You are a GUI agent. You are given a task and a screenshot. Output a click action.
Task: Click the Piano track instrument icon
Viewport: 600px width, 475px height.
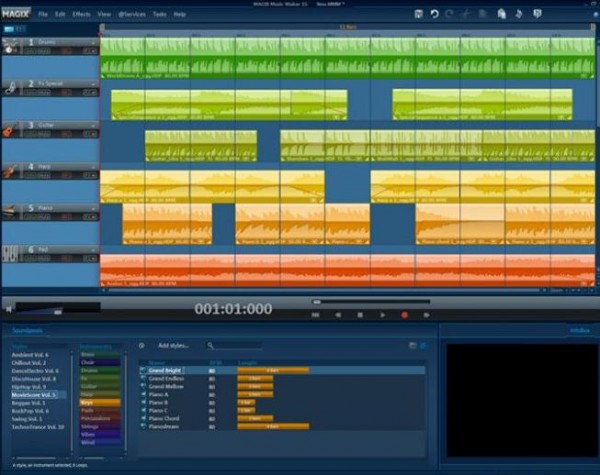click(9, 213)
